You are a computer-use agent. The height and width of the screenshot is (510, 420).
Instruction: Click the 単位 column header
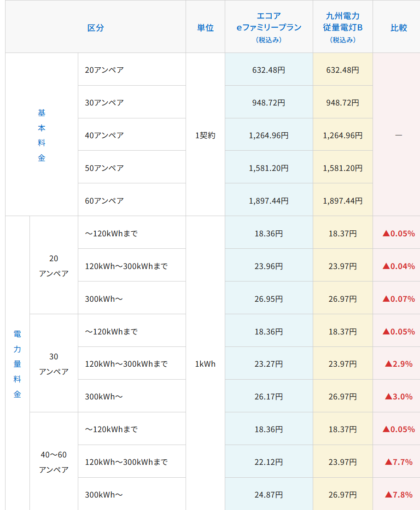click(x=205, y=27)
